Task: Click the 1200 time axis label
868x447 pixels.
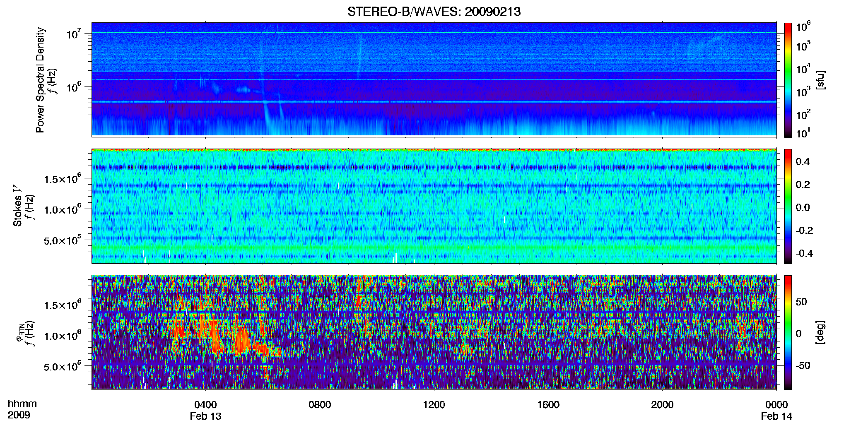Action: pyautogui.click(x=434, y=405)
